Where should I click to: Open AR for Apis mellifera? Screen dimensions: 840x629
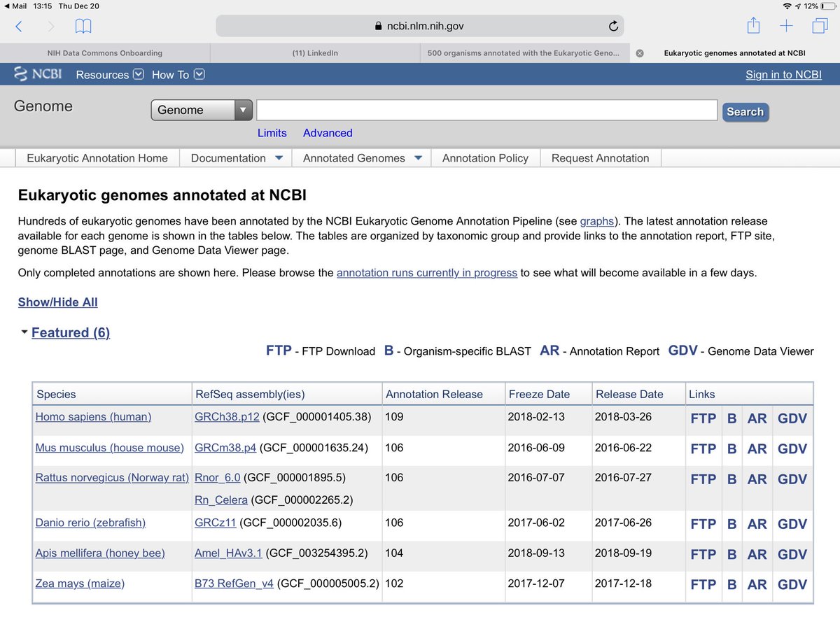[x=757, y=555]
